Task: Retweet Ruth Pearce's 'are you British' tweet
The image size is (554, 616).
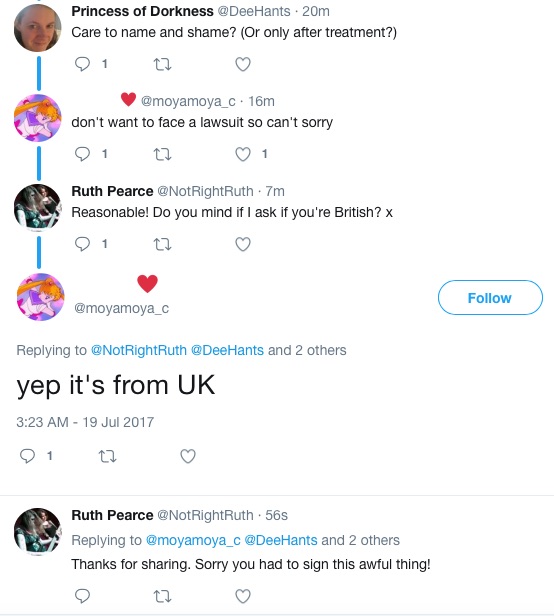Action: [x=162, y=244]
